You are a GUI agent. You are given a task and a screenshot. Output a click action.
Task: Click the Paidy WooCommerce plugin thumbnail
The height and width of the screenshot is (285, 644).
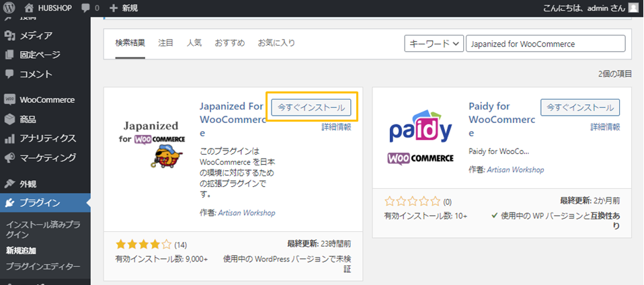click(x=421, y=137)
